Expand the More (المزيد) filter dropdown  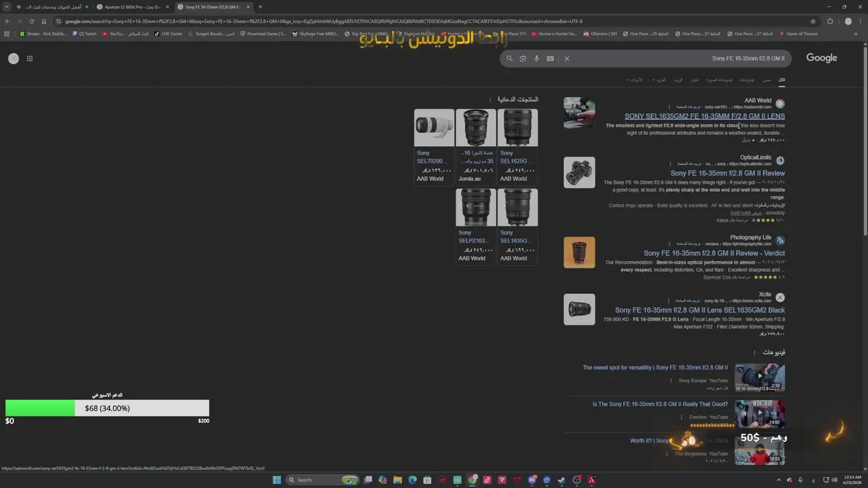659,80
